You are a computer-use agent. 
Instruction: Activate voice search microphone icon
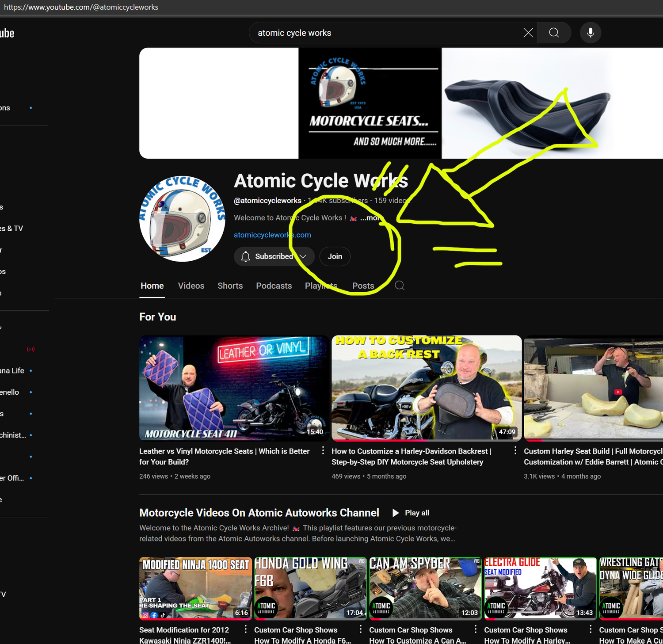coord(590,33)
